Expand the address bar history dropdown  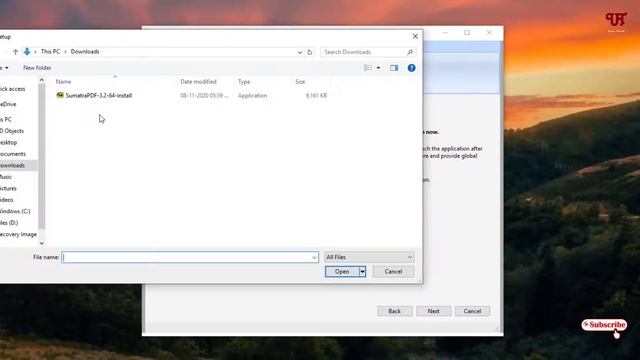pyautogui.click(x=300, y=52)
